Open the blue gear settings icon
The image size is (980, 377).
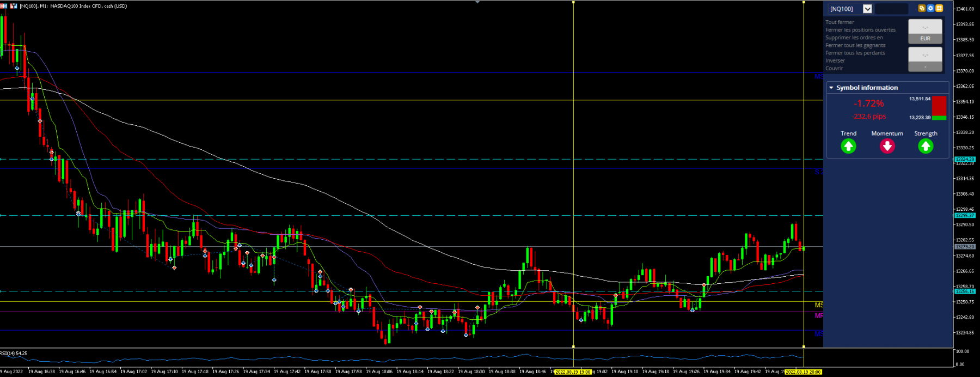coord(930,8)
